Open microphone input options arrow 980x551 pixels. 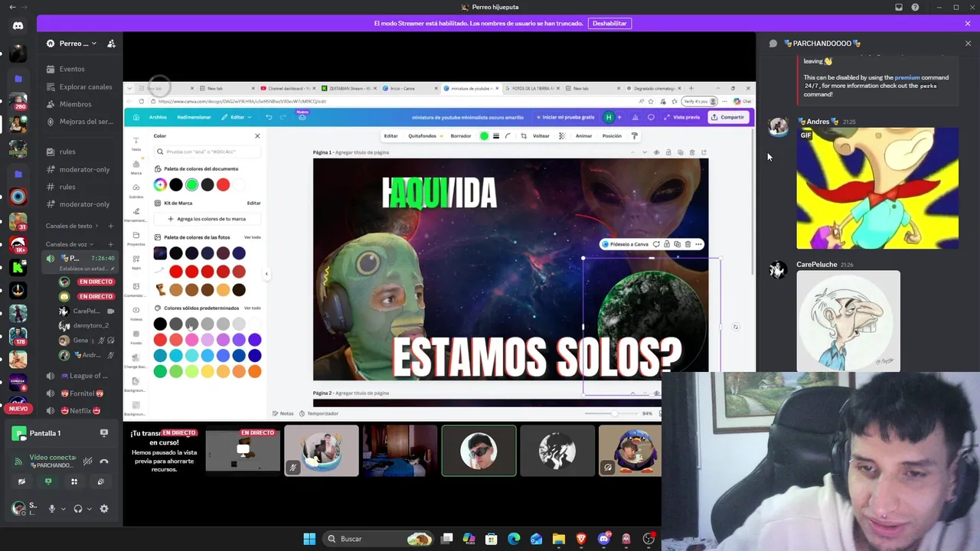coord(63,509)
